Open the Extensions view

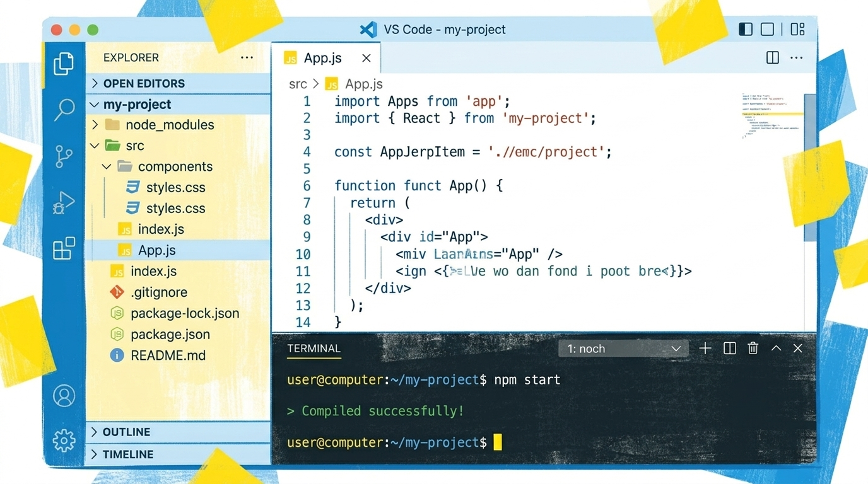pos(64,249)
